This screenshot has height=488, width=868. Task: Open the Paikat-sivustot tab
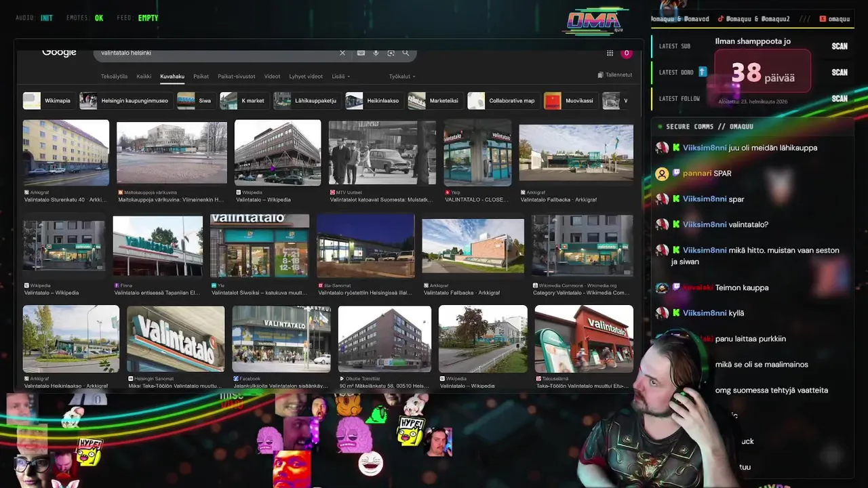coord(237,77)
